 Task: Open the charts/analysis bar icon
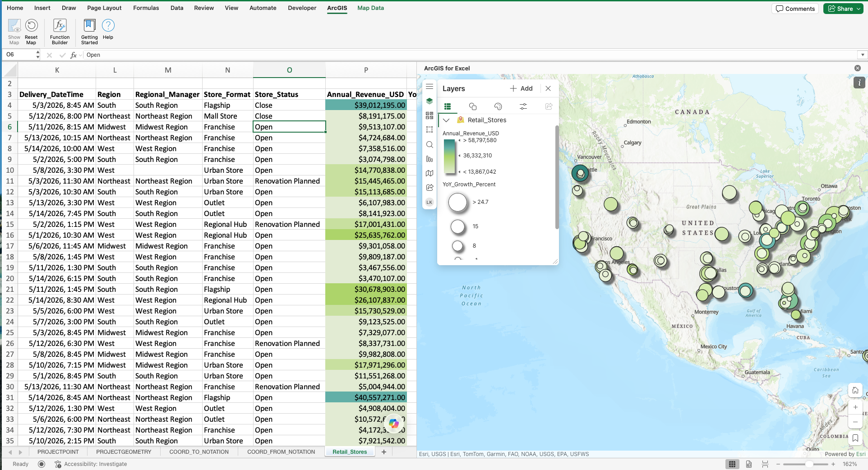click(x=429, y=159)
